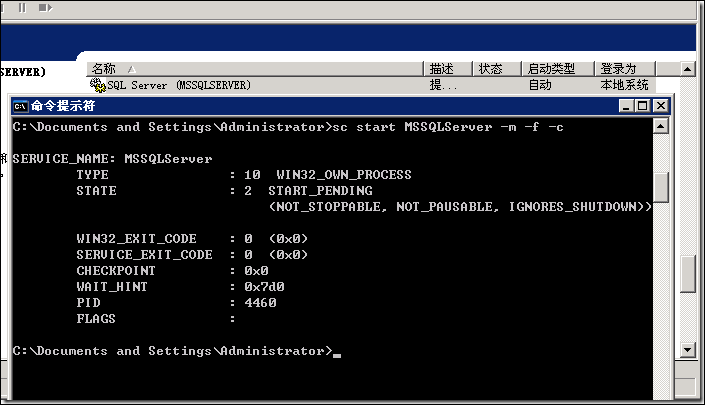Click services list scroll up arrow
The image size is (705, 405).
[688, 69]
